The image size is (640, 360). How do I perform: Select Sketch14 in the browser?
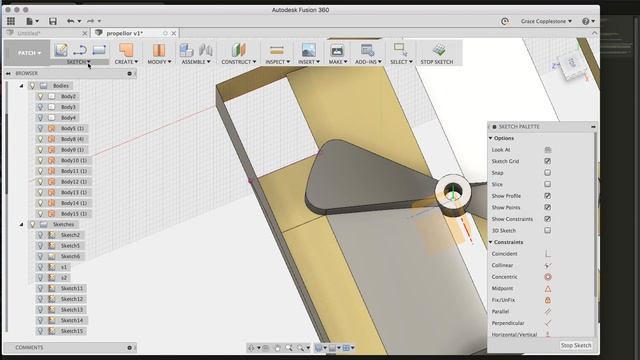[72, 320]
